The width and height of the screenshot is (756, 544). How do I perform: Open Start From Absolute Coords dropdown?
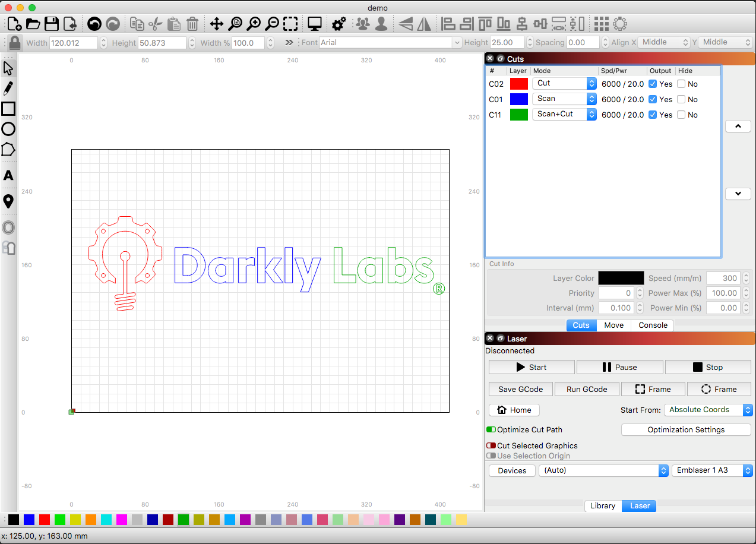coord(708,410)
